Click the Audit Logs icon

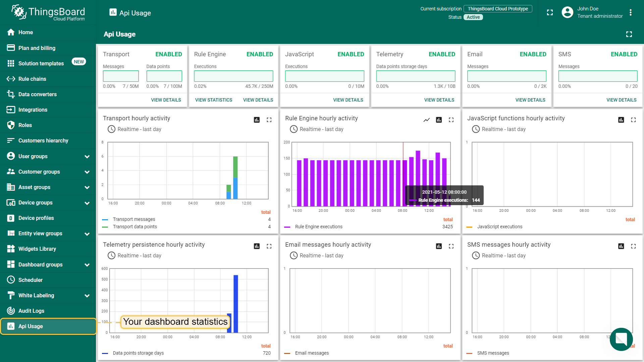pyautogui.click(x=11, y=311)
